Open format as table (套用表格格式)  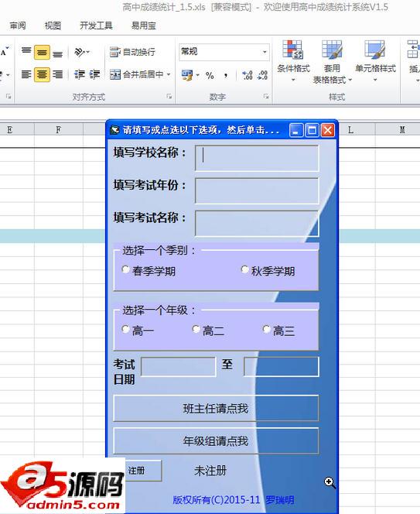click(x=332, y=62)
